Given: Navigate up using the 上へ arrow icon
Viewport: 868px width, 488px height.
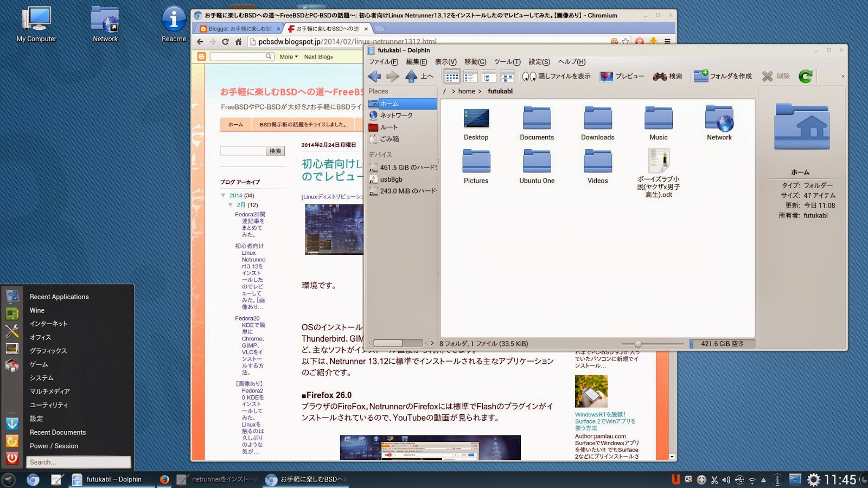Looking at the screenshot, I should point(412,76).
